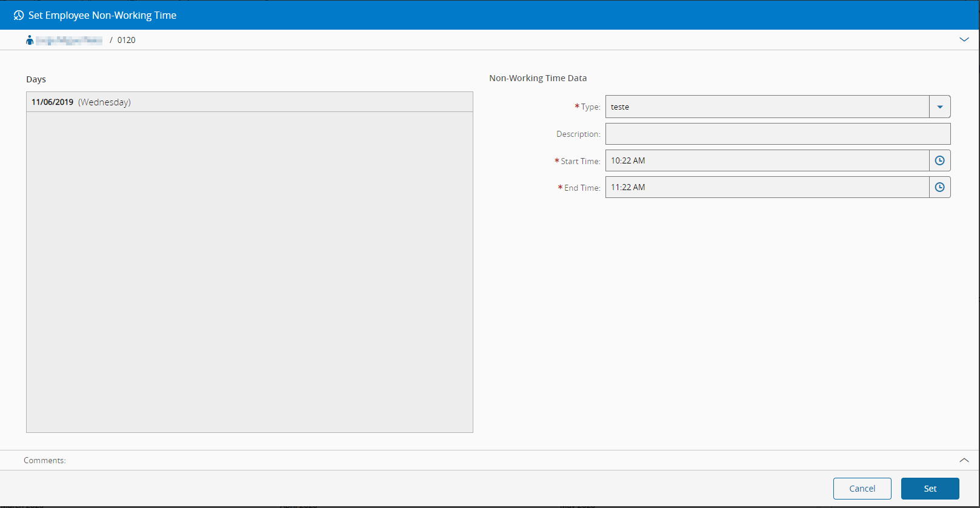980x508 pixels.
Task: Click the Set button
Action: coord(930,489)
